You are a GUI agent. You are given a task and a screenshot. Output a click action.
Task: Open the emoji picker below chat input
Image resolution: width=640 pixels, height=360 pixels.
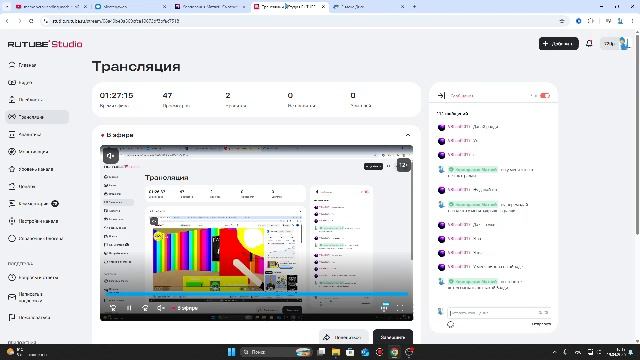click(x=451, y=324)
